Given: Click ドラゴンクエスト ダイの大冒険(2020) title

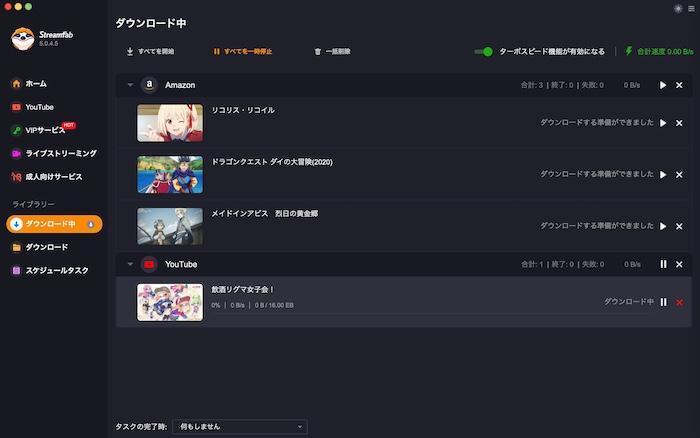Looking at the screenshot, I should tap(272, 162).
